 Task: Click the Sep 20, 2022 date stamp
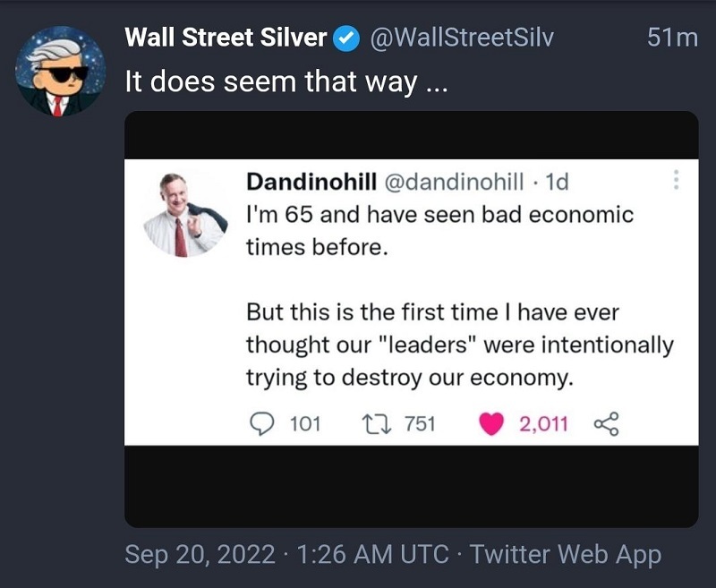(x=200, y=554)
